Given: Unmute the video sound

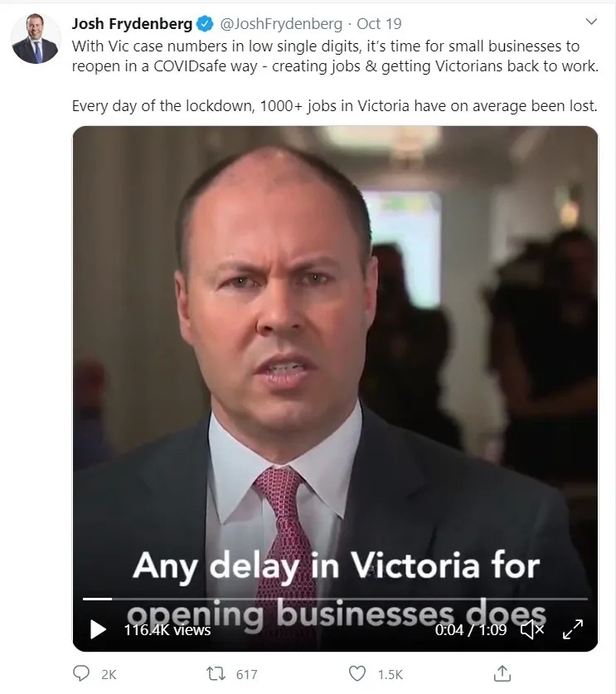Looking at the screenshot, I should point(532,629).
